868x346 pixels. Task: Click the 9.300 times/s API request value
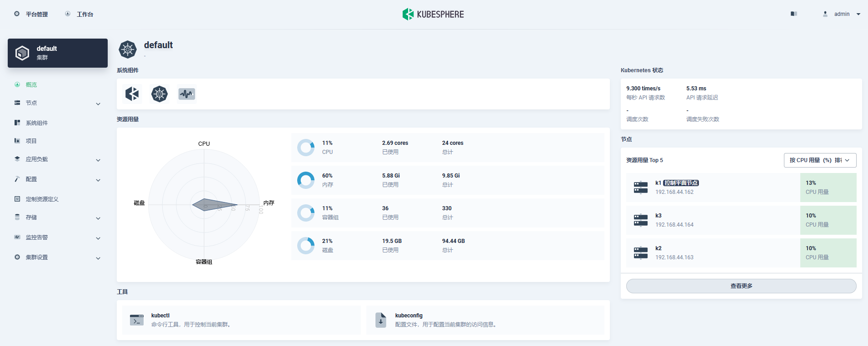pyautogui.click(x=643, y=89)
